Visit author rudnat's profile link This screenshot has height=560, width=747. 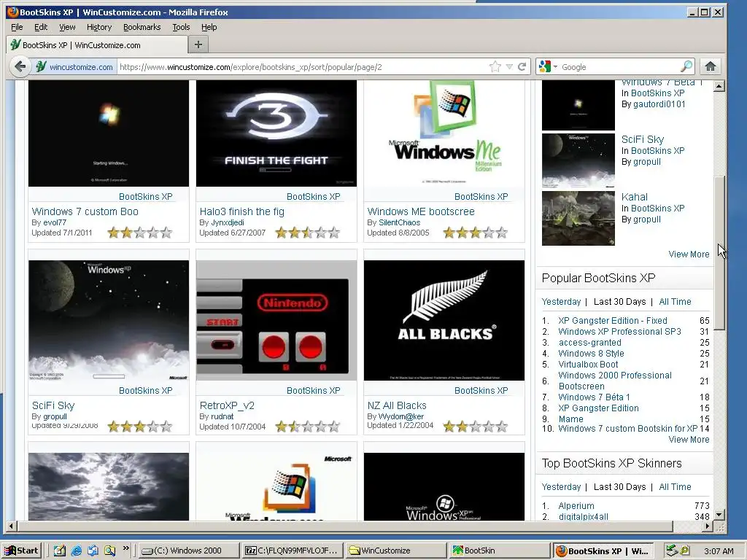[222, 416]
